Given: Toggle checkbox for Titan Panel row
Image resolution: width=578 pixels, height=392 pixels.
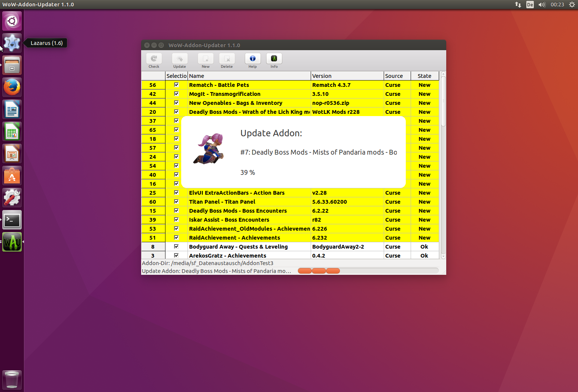Looking at the screenshot, I should click(x=176, y=201).
